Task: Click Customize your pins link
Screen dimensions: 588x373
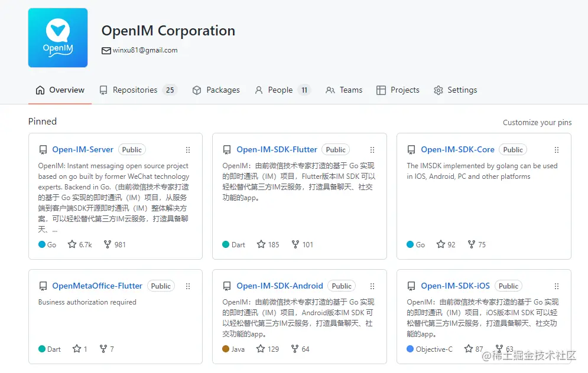Action: [537, 123]
